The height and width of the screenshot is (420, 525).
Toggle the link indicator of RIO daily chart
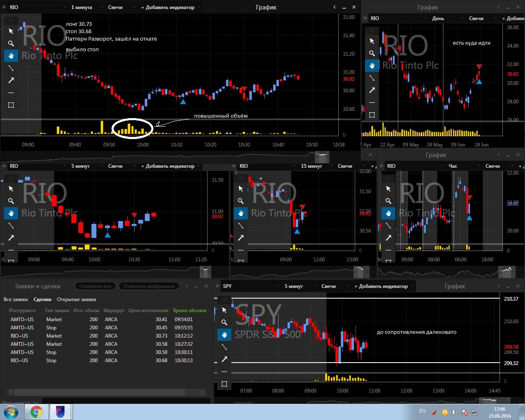[x=365, y=18]
